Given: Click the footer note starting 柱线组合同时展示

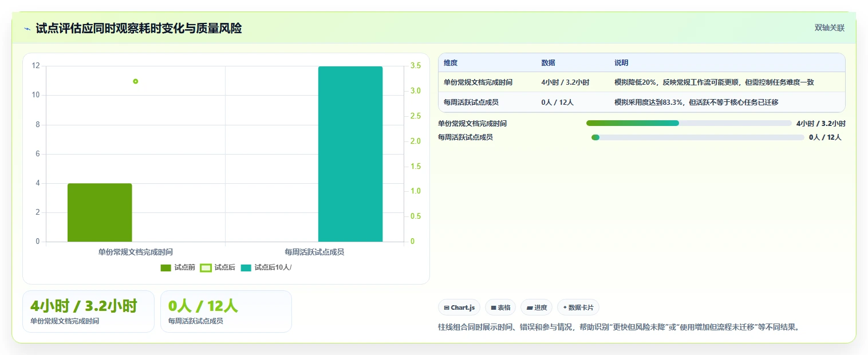Looking at the screenshot, I should 618,328.
